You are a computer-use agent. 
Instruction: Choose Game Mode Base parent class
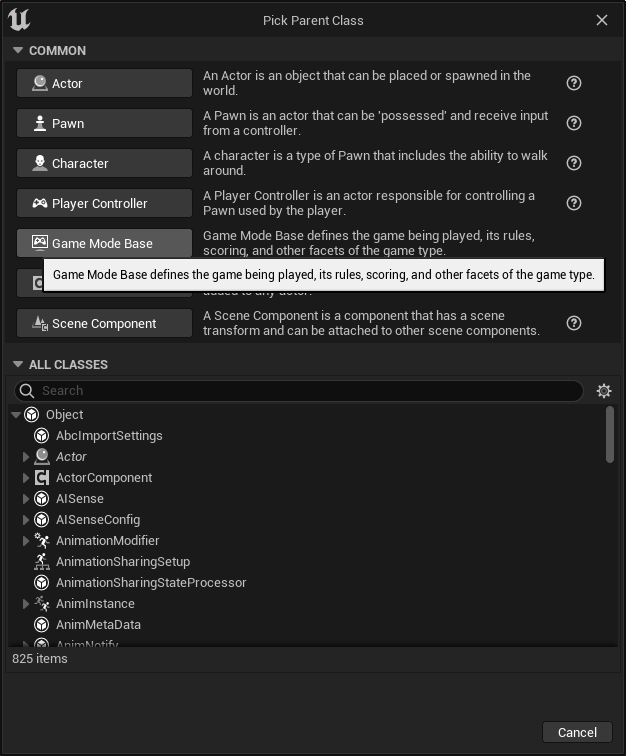coord(104,243)
